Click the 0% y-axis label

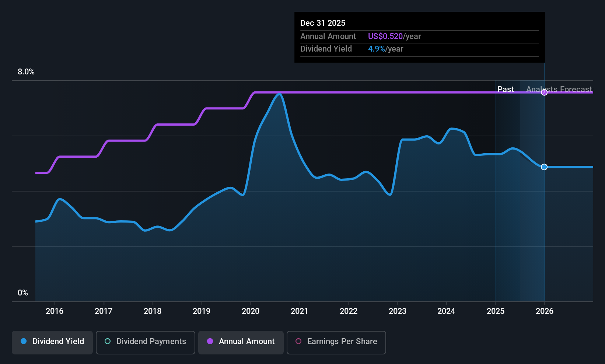click(x=23, y=293)
